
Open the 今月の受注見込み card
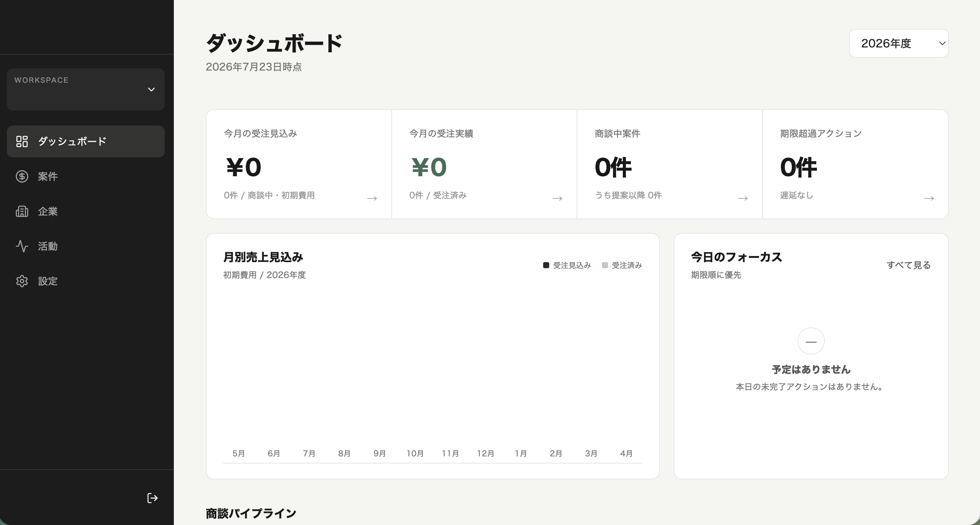(x=299, y=164)
